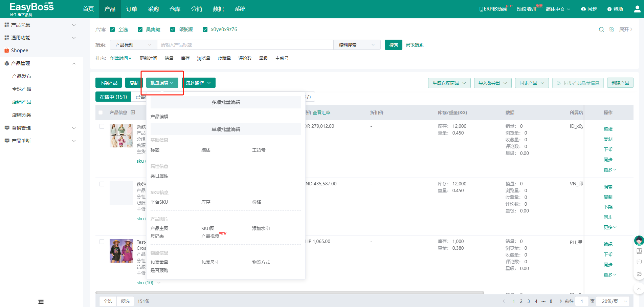
Task: Click the layout switch icon beside 展开
Action: click(612, 29)
